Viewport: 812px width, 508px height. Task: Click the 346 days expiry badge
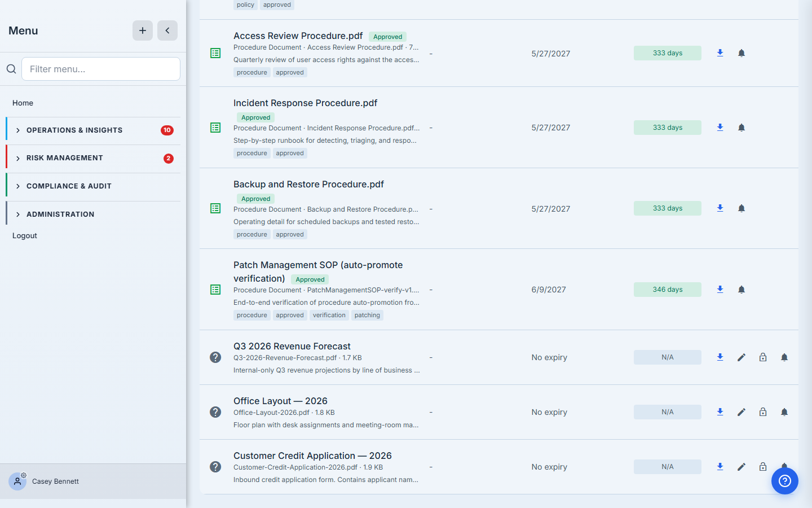pyautogui.click(x=668, y=290)
